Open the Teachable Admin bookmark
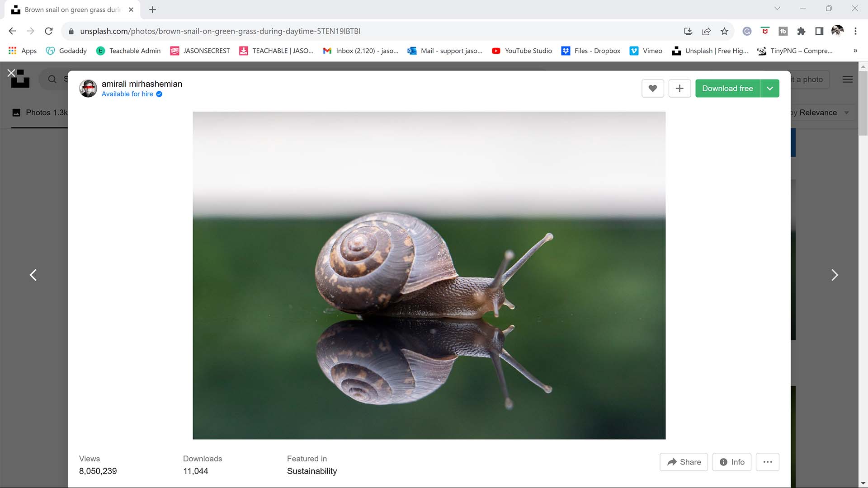Image resolution: width=868 pixels, height=488 pixels. pos(128,51)
